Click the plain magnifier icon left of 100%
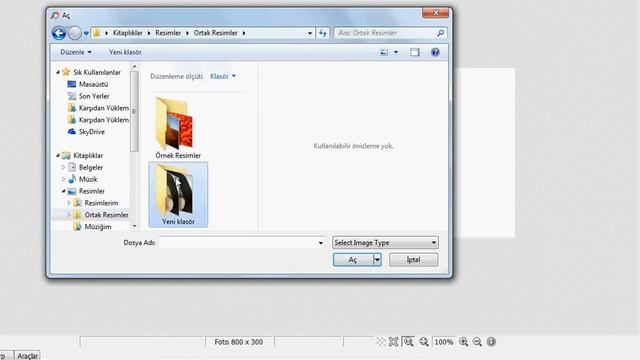The width and height of the screenshot is (640, 360). pyautogui.click(x=424, y=342)
